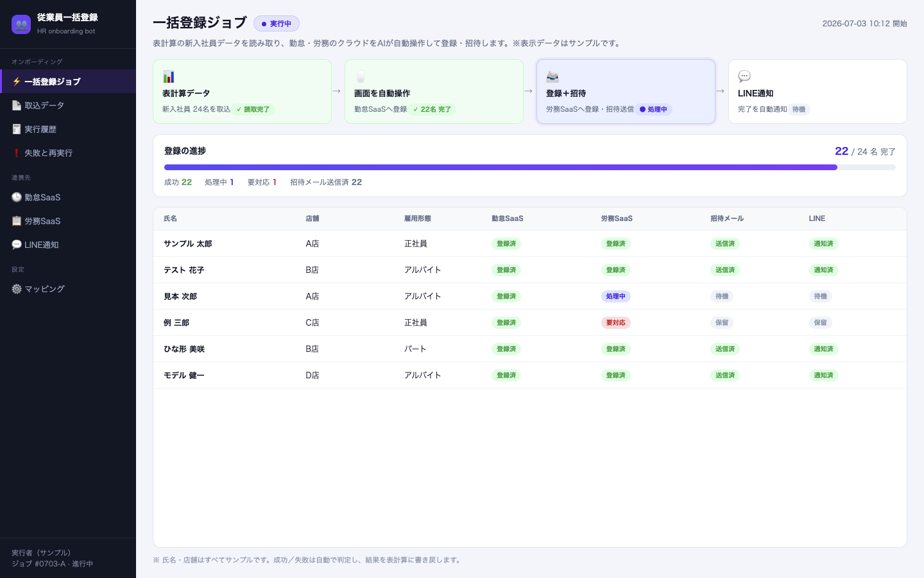The width and height of the screenshot is (924, 578).
Task: Select the 見本 次郎 row name
Action: [180, 296]
